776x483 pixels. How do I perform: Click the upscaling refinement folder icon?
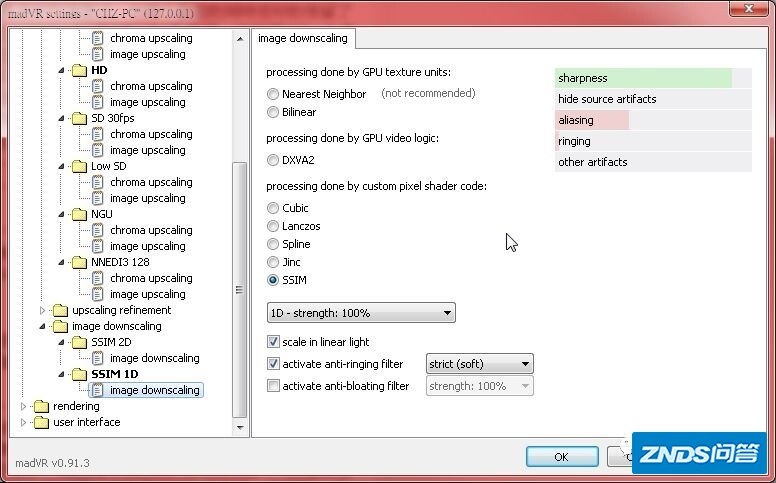(x=60, y=310)
